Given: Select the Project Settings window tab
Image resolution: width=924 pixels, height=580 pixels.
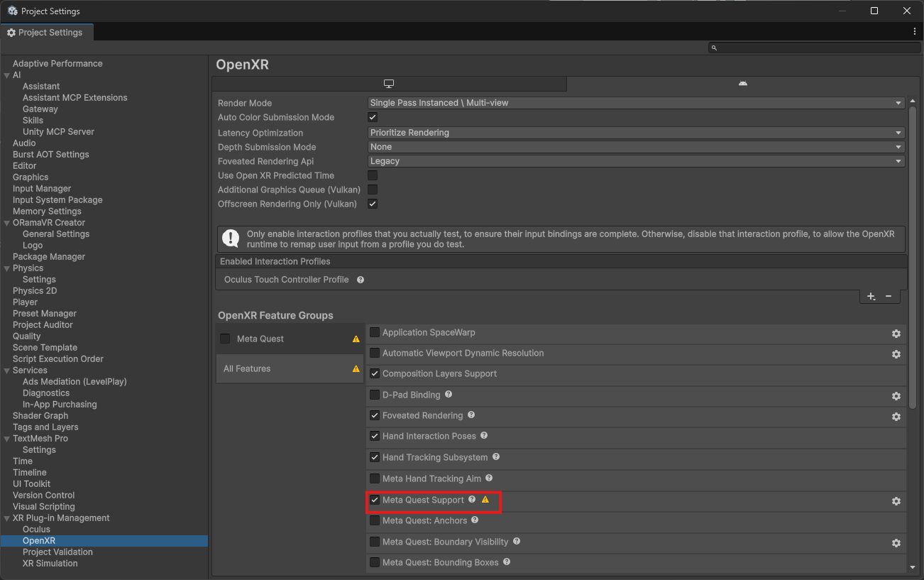Looking at the screenshot, I should pyautogui.click(x=45, y=33).
